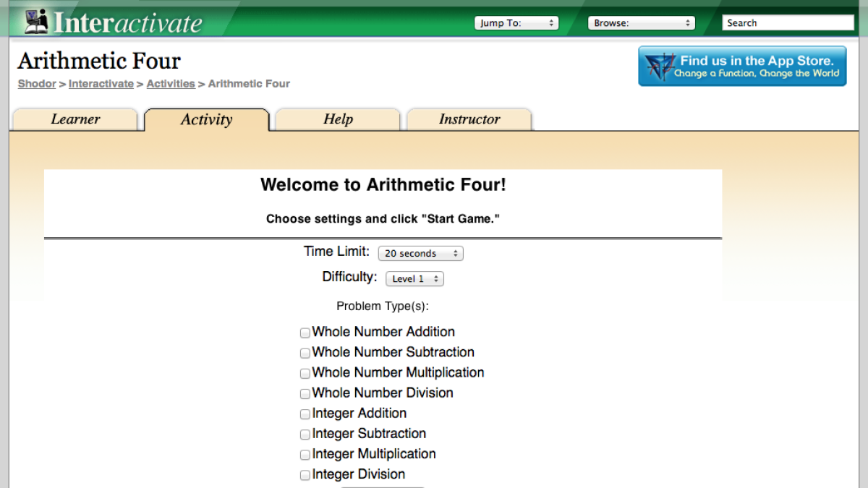Open the Browse dropdown
This screenshot has height=488, width=868.
click(x=641, y=22)
